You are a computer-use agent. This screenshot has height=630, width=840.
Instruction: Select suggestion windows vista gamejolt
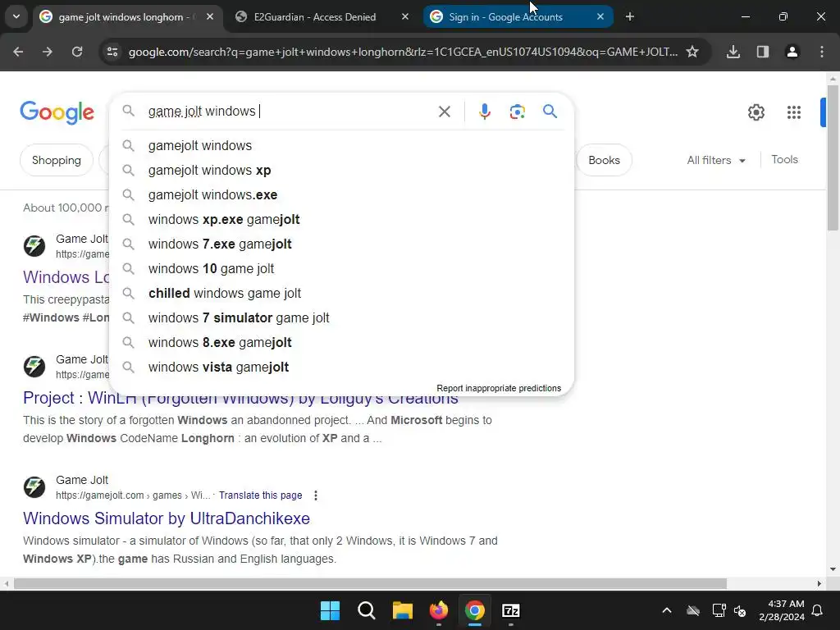click(341, 367)
